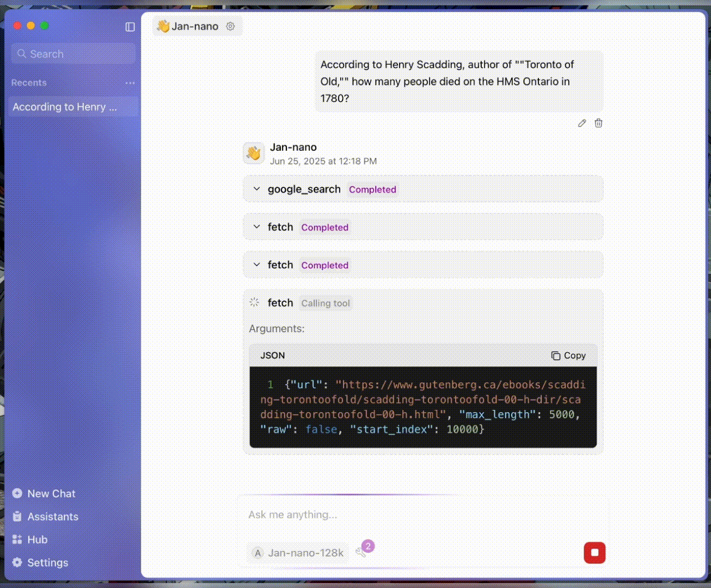
Task: Collapse the second fetch completed block
Action: 256,265
